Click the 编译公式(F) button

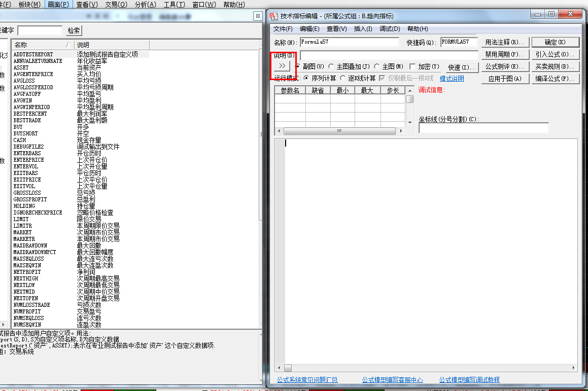click(x=555, y=79)
